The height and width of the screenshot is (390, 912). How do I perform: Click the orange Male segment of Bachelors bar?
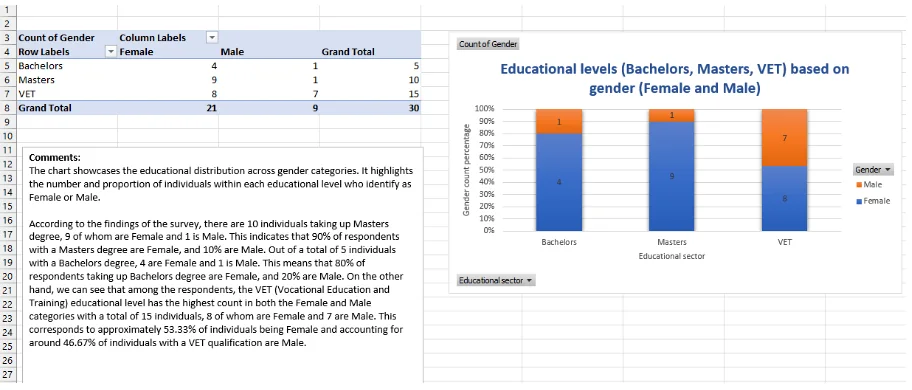[559, 121]
